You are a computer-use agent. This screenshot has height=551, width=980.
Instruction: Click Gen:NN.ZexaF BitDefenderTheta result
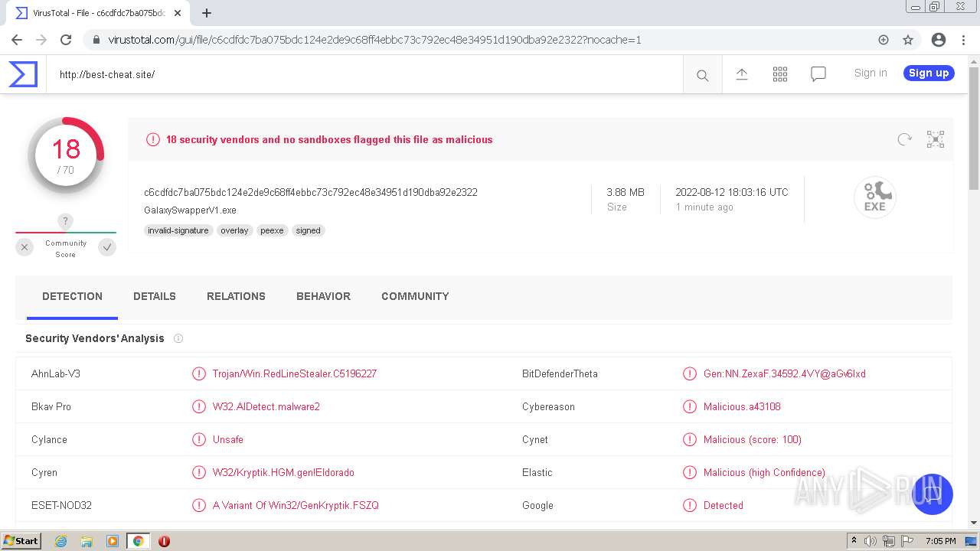click(785, 373)
